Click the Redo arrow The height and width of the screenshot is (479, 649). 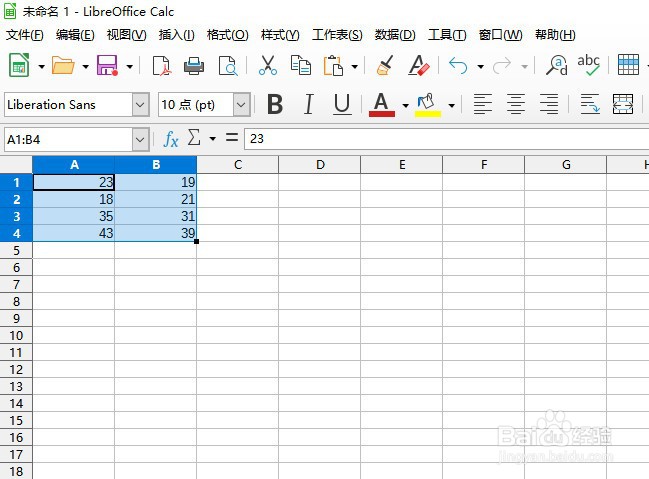point(502,65)
